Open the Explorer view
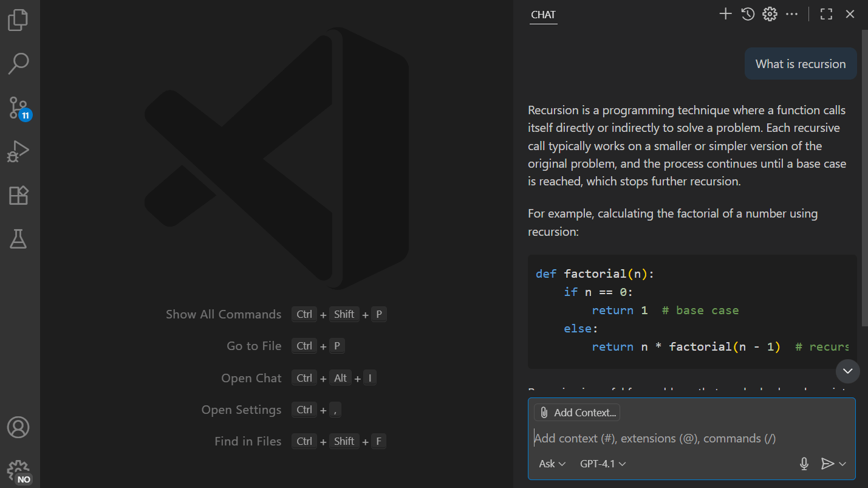The height and width of the screenshot is (488, 868). pyautogui.click(x=18, y=19)
